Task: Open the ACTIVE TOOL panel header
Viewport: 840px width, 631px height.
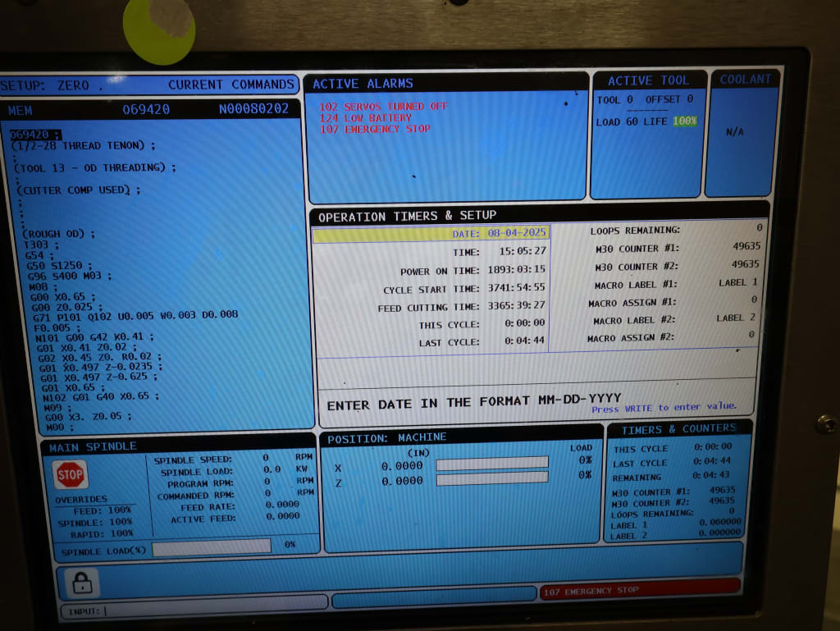Action: pyautogui.click(x=648, y=80)
